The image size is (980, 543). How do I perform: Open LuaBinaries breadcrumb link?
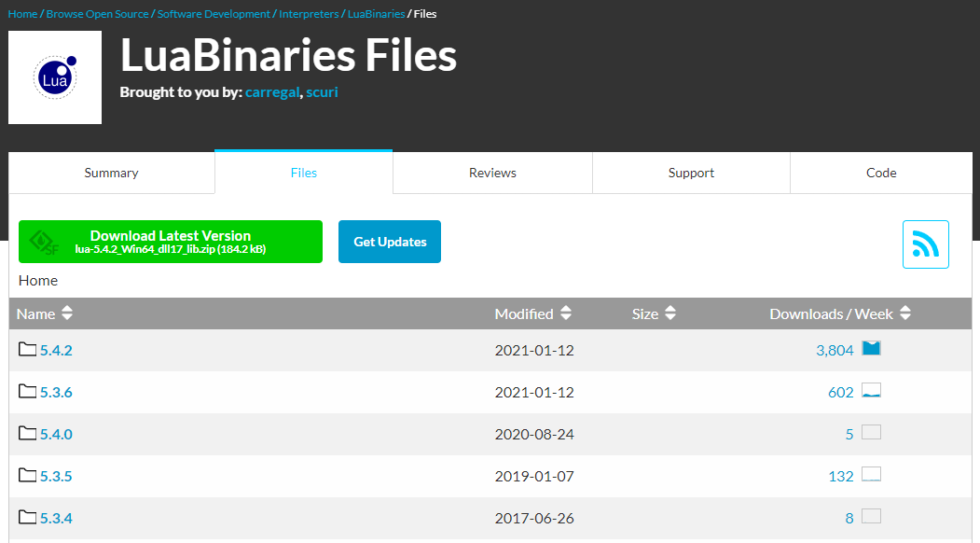pyautogui.click(x=377, y=14)
